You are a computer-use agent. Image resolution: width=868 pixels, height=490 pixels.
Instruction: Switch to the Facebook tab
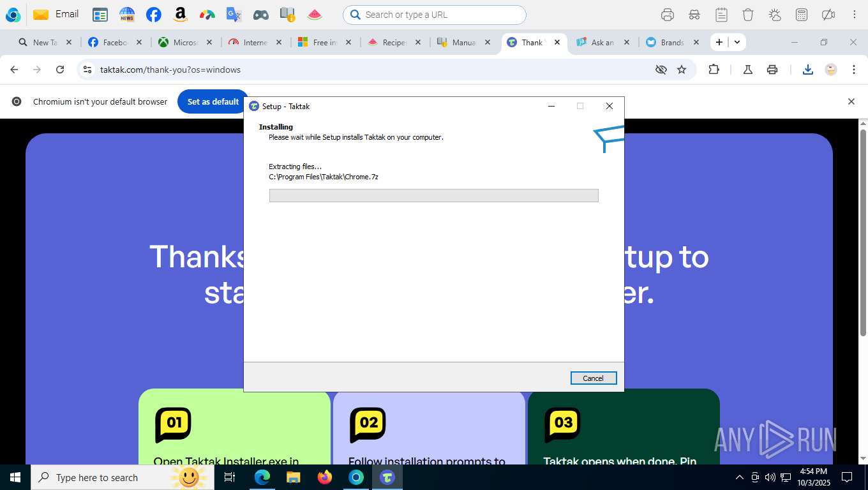[115, 42]
